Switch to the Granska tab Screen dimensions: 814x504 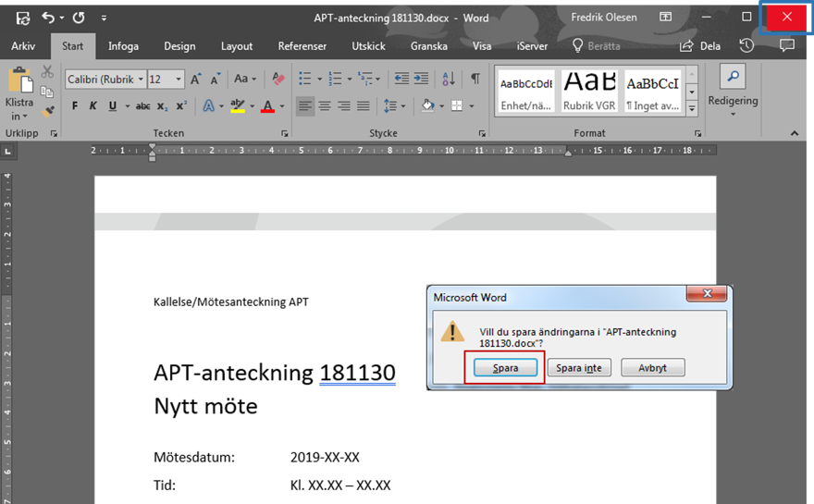[x=428, y=46]
